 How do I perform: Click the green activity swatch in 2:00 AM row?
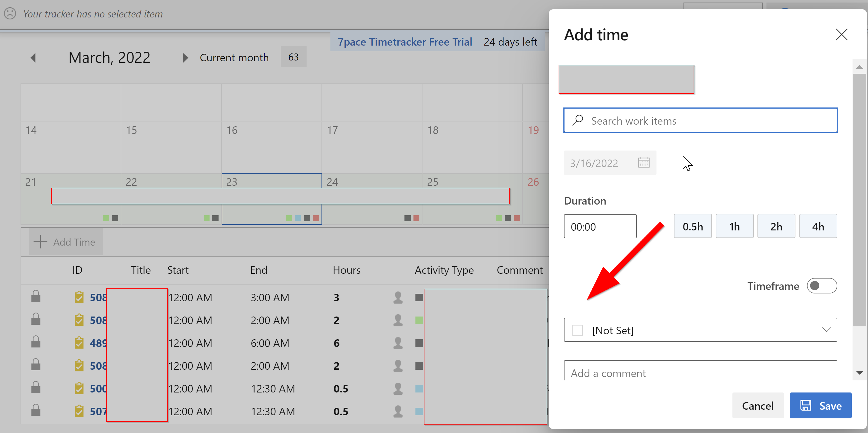[x=419, y=320]
